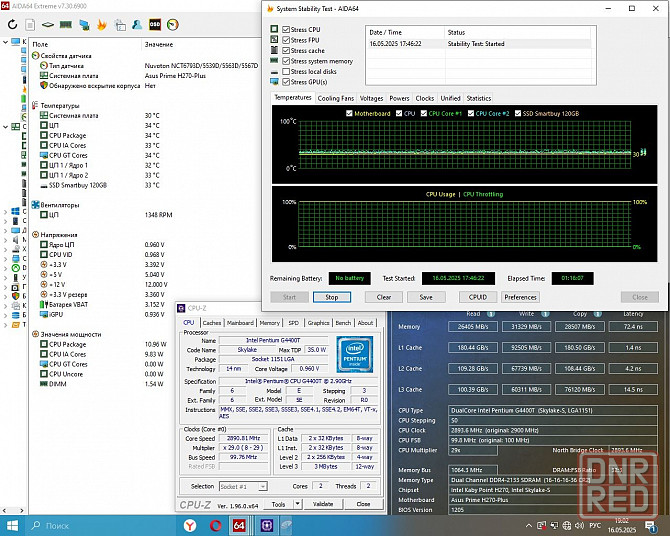This screenshot has width=670, height=536.
Task: Open the memory benchmark RAM icon in toolbar
Action: [x=65, y=25]
